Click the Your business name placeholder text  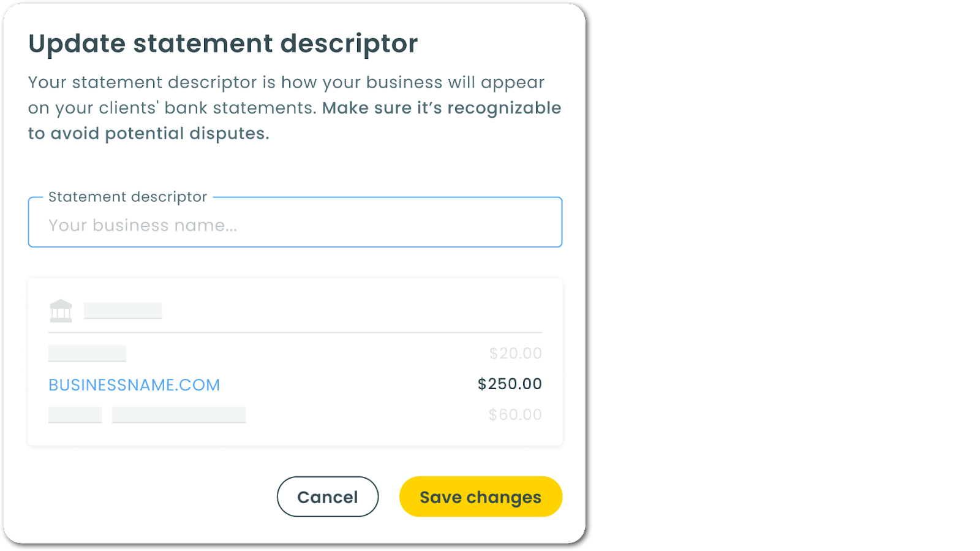143,226
